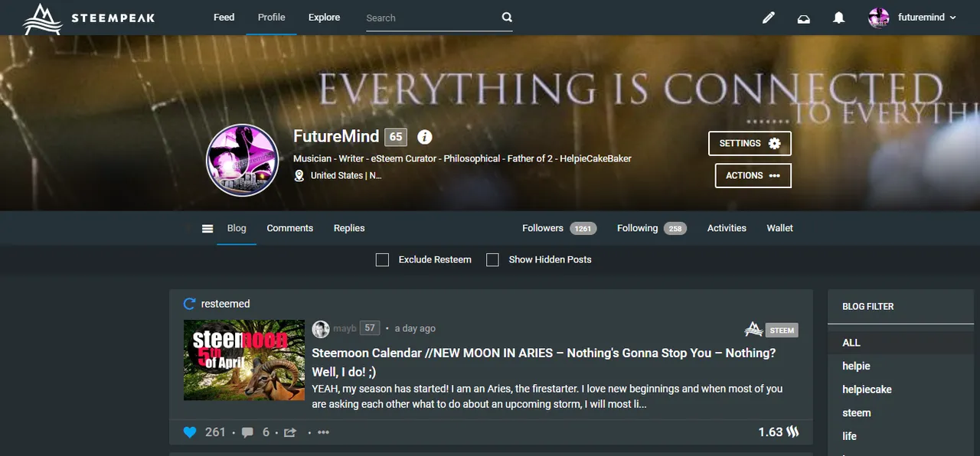Click the 'United States | N...' location text
This screenshot has height=456, width=980.
point(345,176)
